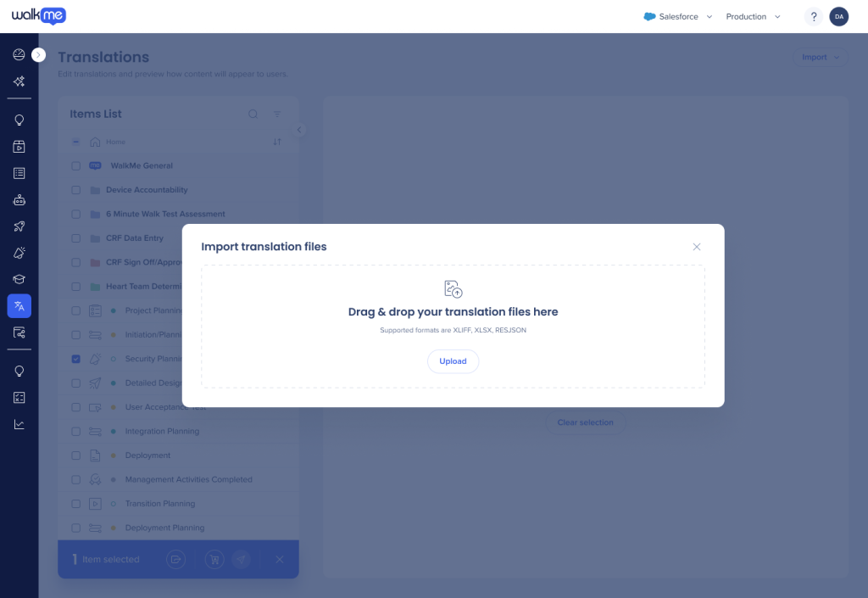The image size is (868, 598).
Task: Click the DA user avatar
Action: (838, 17)
